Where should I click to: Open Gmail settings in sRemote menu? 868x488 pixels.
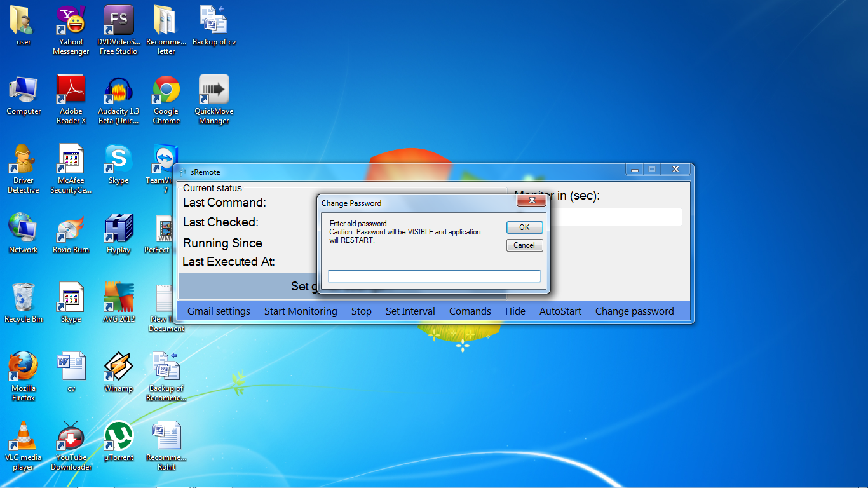(x=219, y=311)
